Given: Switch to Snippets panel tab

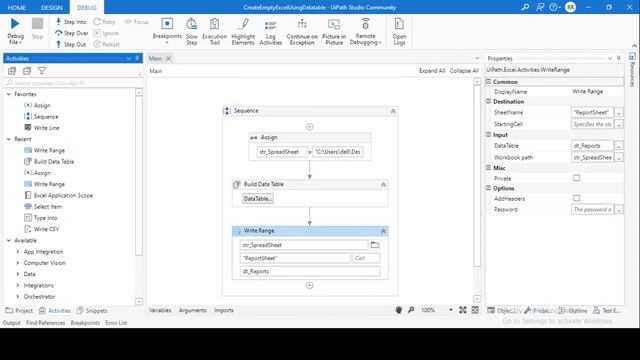Looking at the screenshot, I should (92, 311).
